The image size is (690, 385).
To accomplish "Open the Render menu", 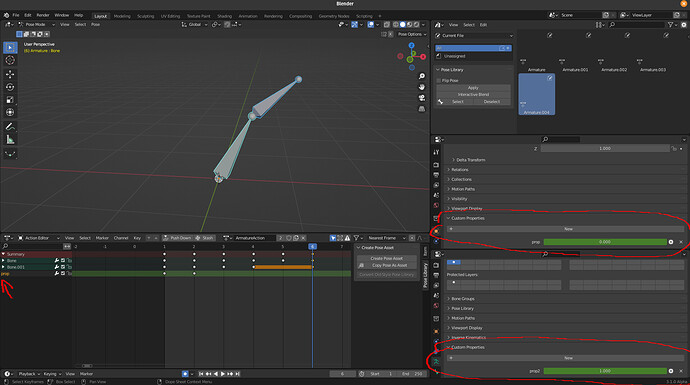I will point(43,15).
